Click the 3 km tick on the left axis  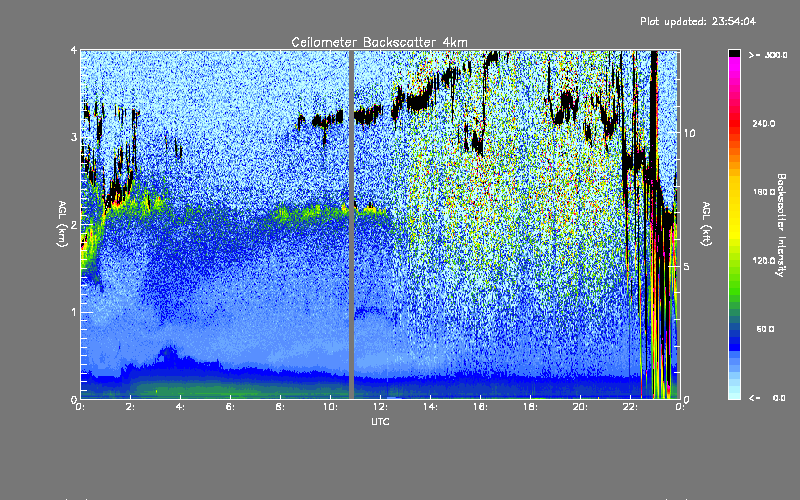[x=74, y=137]
